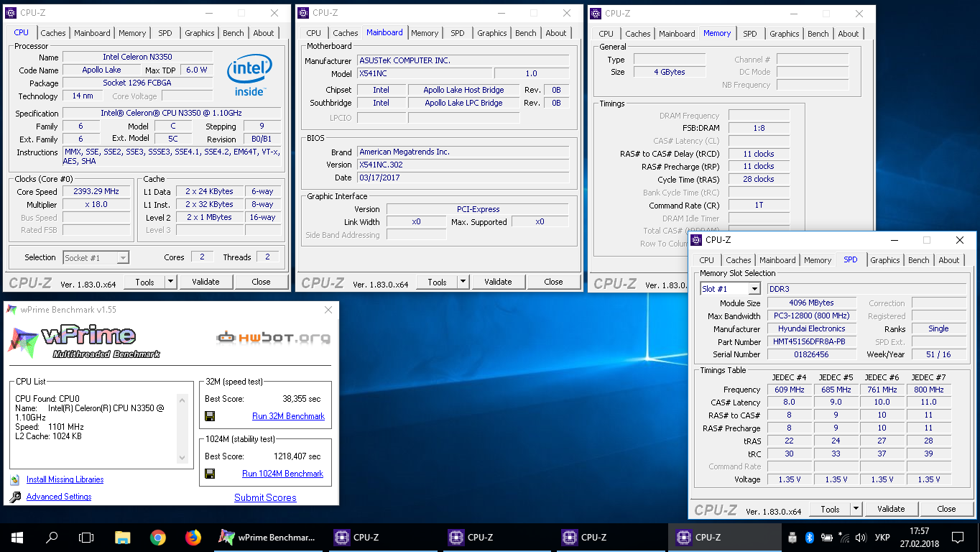
Task: Click Submit Scores link
Action: [265, 497]
